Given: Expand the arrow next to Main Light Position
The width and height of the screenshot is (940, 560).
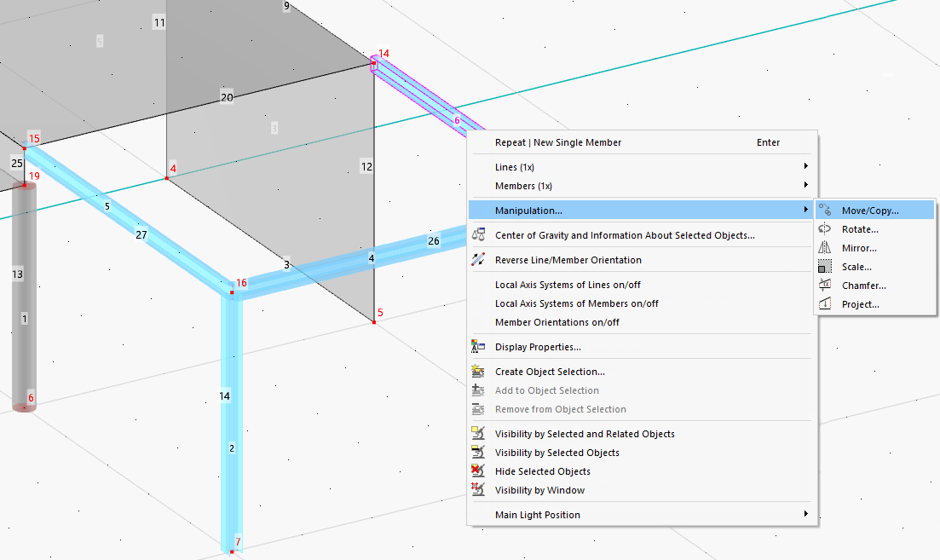Looking at the screenshot, I should point(805,513).
